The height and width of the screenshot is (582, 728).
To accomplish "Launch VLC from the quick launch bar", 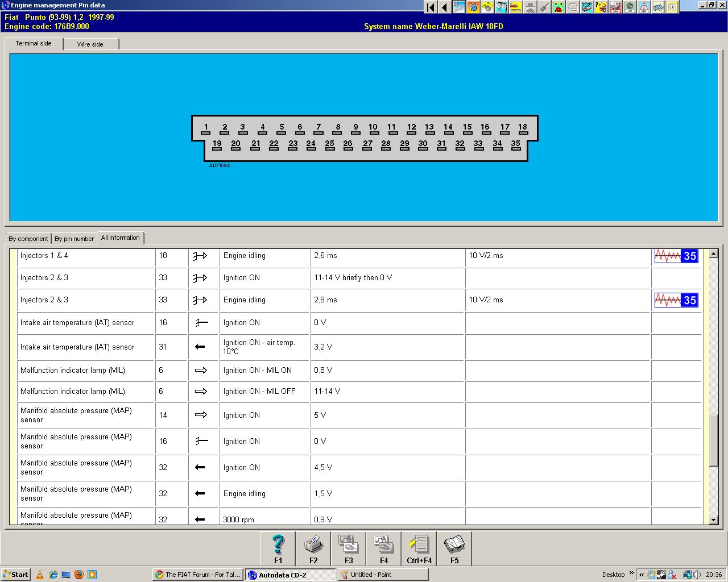I will (40, 575).
